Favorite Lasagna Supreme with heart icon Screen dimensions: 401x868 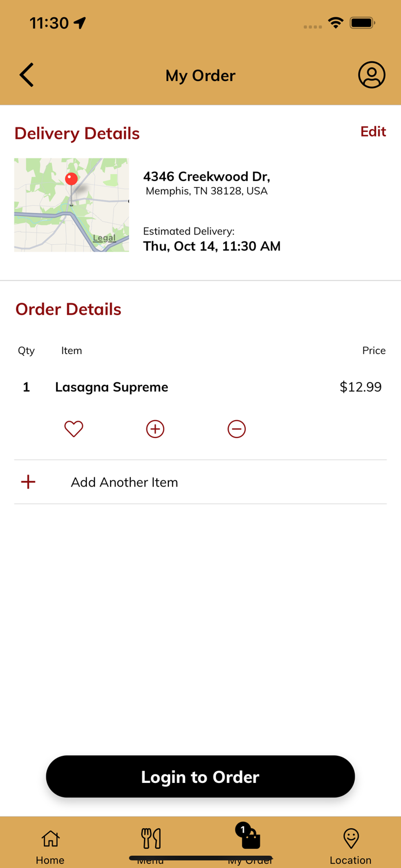73,429
